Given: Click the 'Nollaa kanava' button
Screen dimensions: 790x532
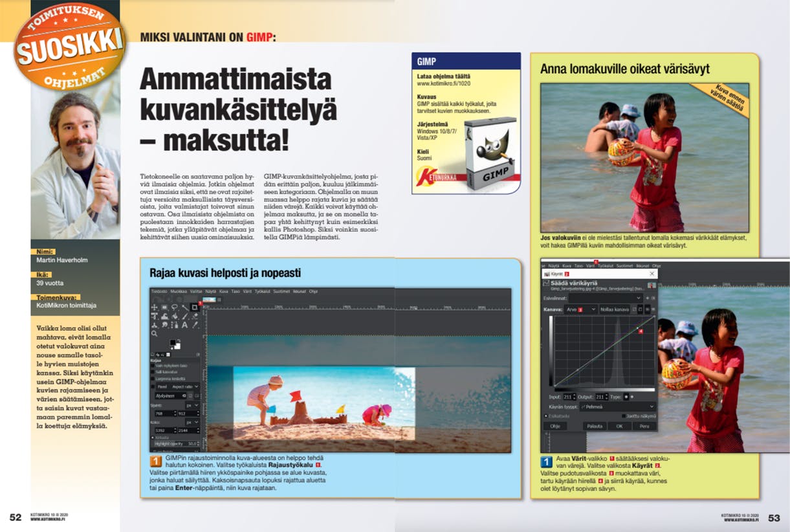Looking at the screenshot, I should (615, 309).
